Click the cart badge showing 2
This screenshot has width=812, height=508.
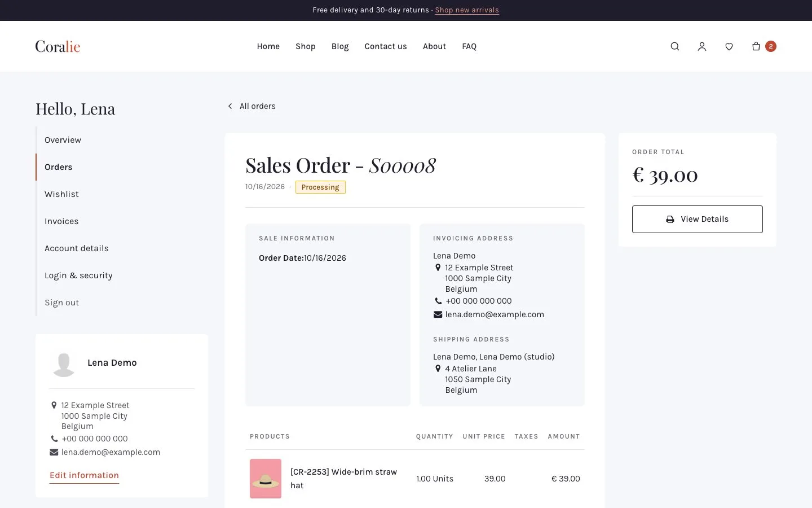coord(771,46)
